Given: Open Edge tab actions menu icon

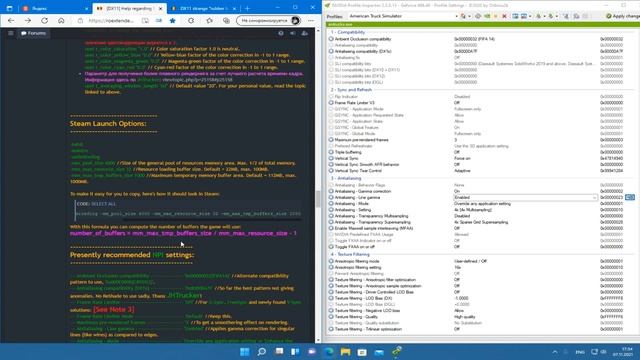Looking at the screenshot, I should (9, 8).
